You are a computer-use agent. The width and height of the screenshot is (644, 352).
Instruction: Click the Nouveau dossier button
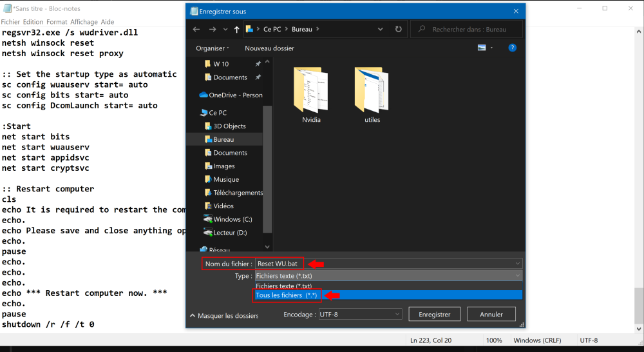pos(269,48)
